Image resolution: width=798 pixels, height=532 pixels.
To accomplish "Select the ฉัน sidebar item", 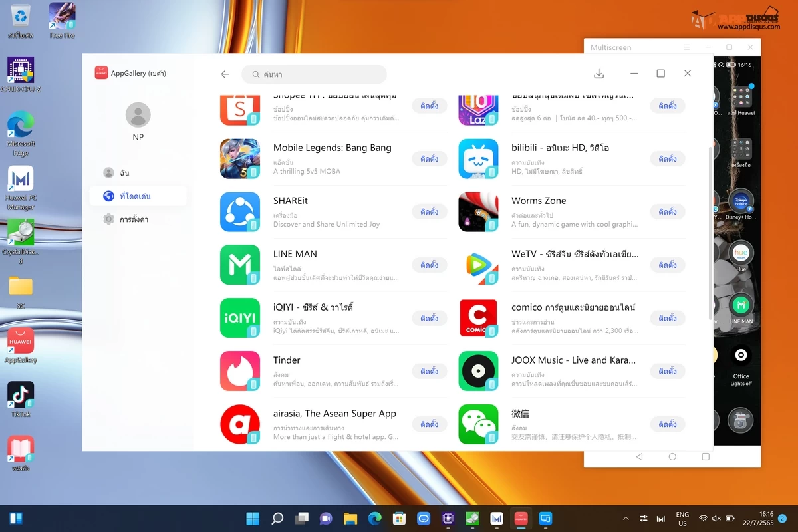I will (138, 173).
